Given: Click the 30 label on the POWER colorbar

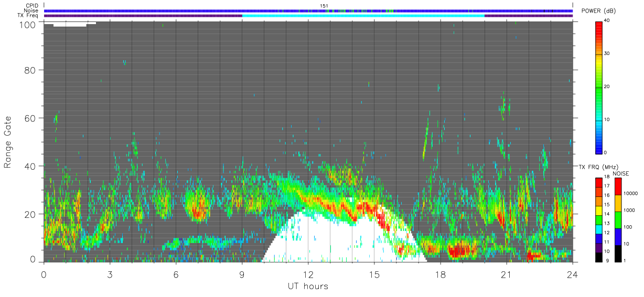Looking at the screenshot, I should pos(606,53).
